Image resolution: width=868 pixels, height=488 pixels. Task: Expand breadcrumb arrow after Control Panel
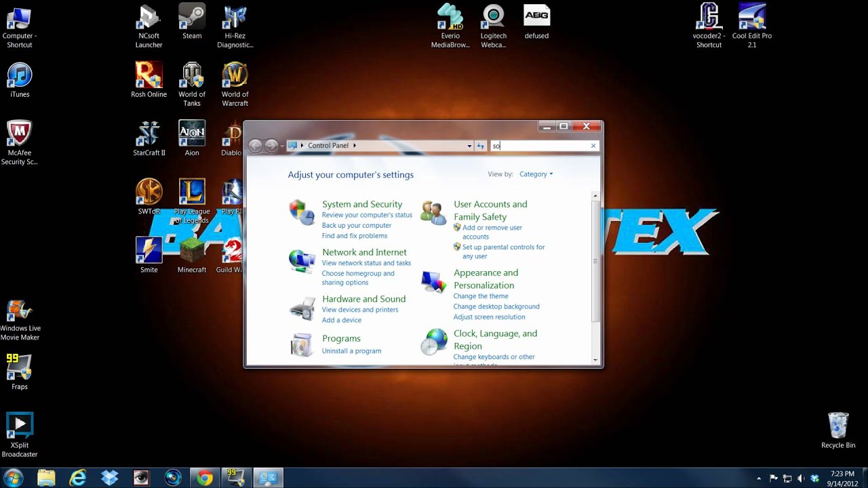[x=355, y=146]
